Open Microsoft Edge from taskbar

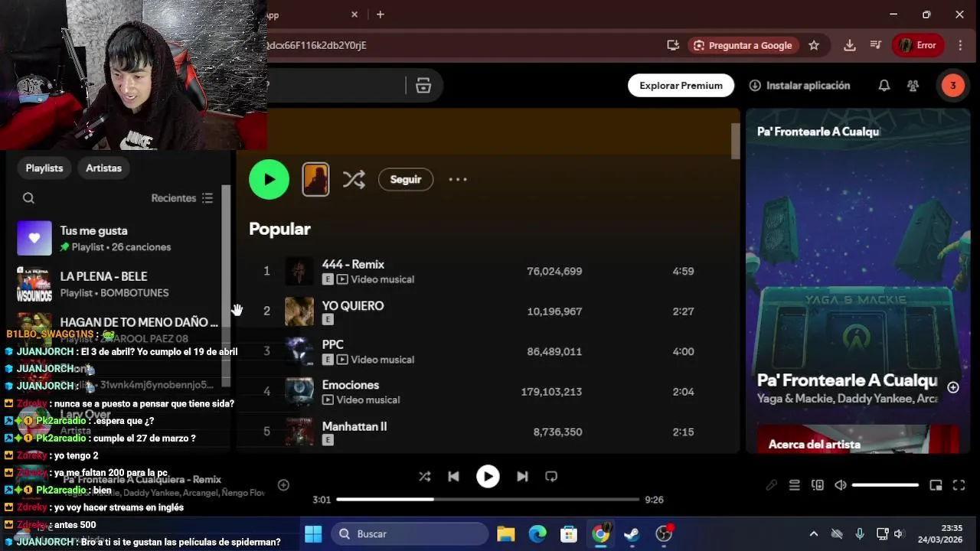[x=537, y=533]
